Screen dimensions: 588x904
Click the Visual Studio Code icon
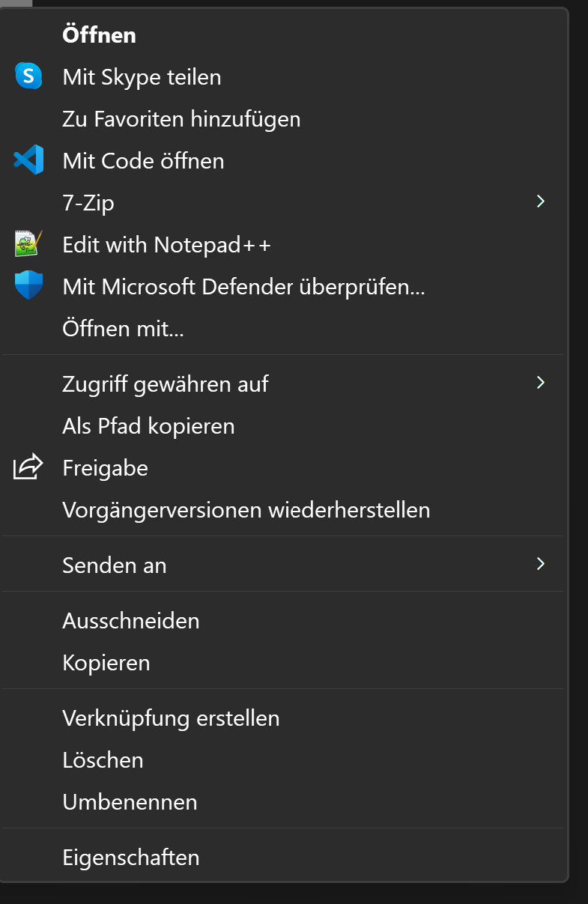(x=28, y=160)
